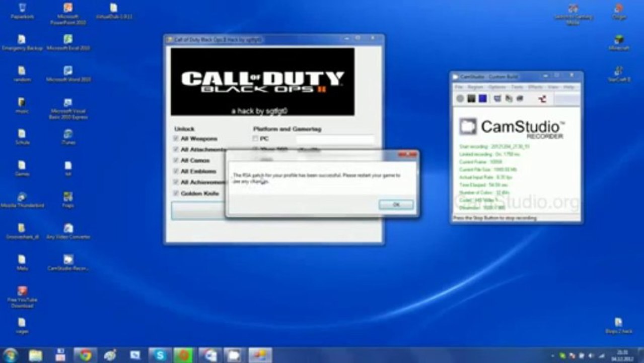Open Google Chrome from the taskbar
The width and height of the screenshot is (644, 363).
[x=85, y=355]
